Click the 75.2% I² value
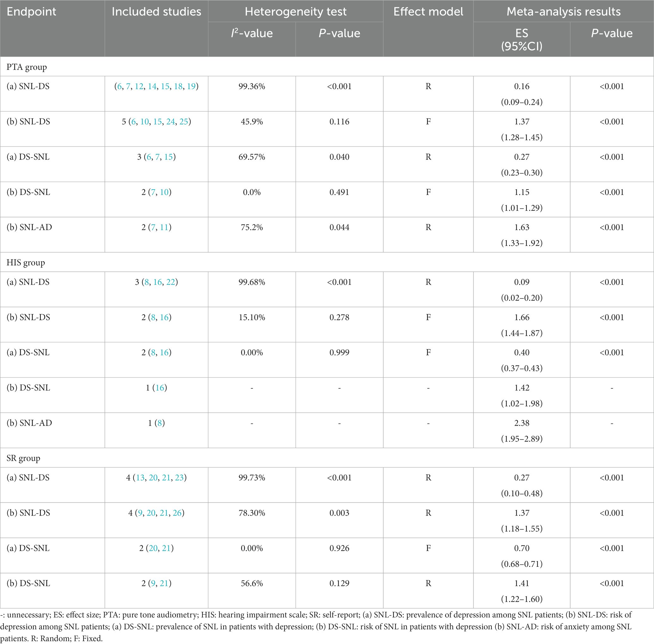The width and height of the screenshot is (654, 644). pyautogui.click(x=252, y=227)
